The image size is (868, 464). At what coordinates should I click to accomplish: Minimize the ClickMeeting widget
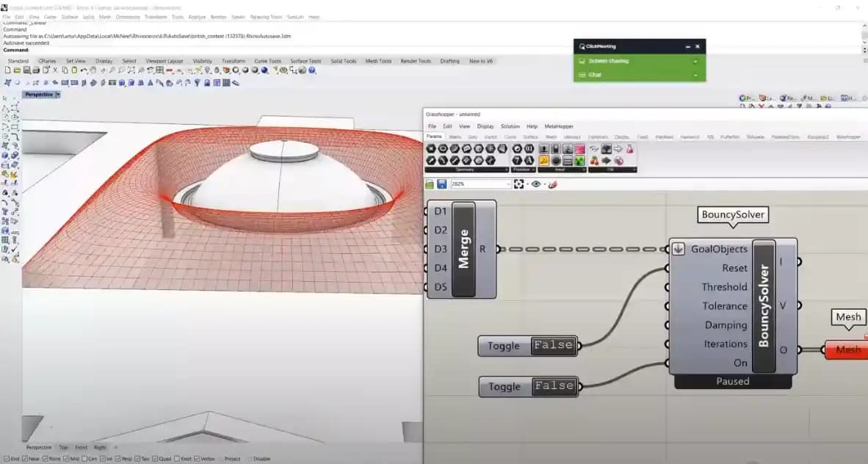(687, 46)
